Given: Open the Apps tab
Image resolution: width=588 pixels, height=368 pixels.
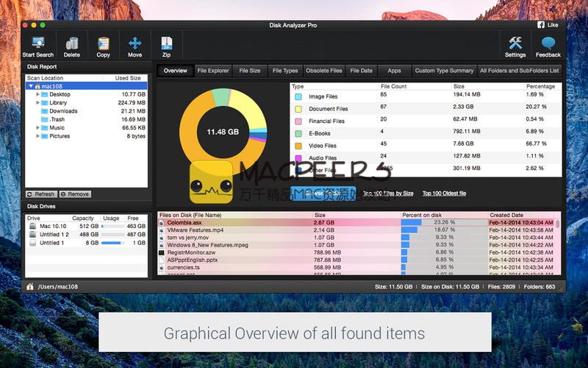Looking at the screenshot, I should 394,71.
